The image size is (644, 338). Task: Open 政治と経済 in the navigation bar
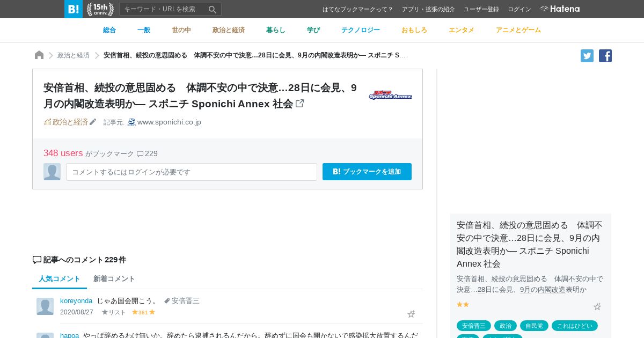[229, 30]
